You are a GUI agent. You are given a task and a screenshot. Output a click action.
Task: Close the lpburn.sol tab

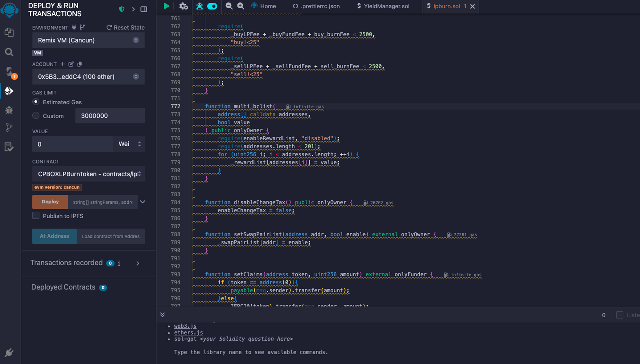473,6
